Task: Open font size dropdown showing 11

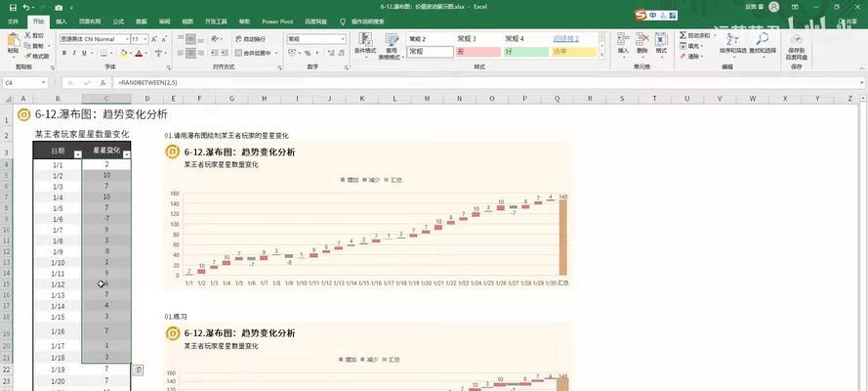Action: [145, 39]
